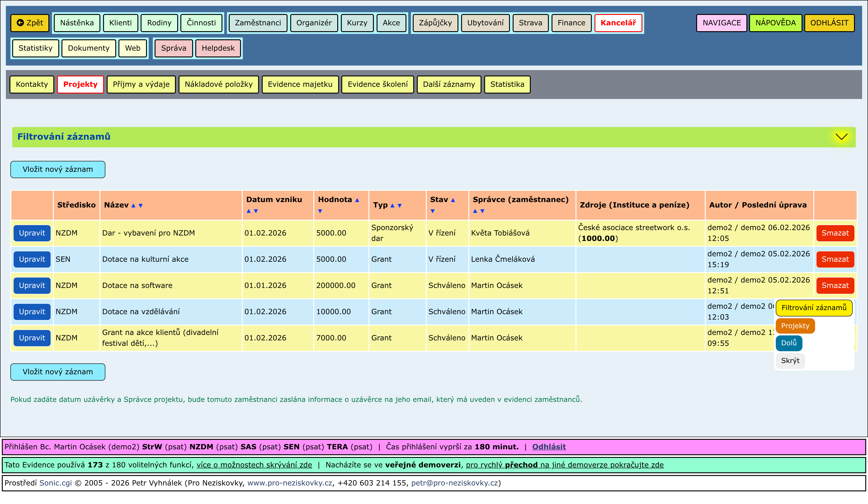The image size is (868, 504).
Task: Edit the Dotace na kulturní akce row
Action: (x=32, y=259)
